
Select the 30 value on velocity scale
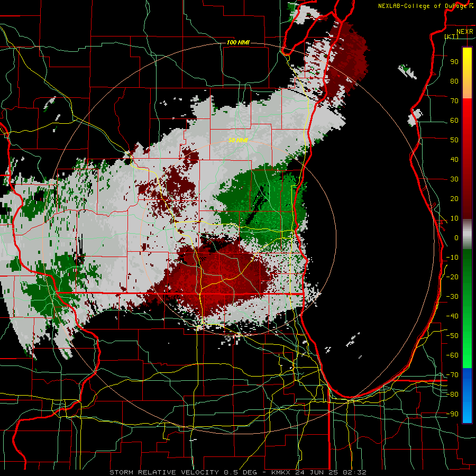[x=454, y=179]
